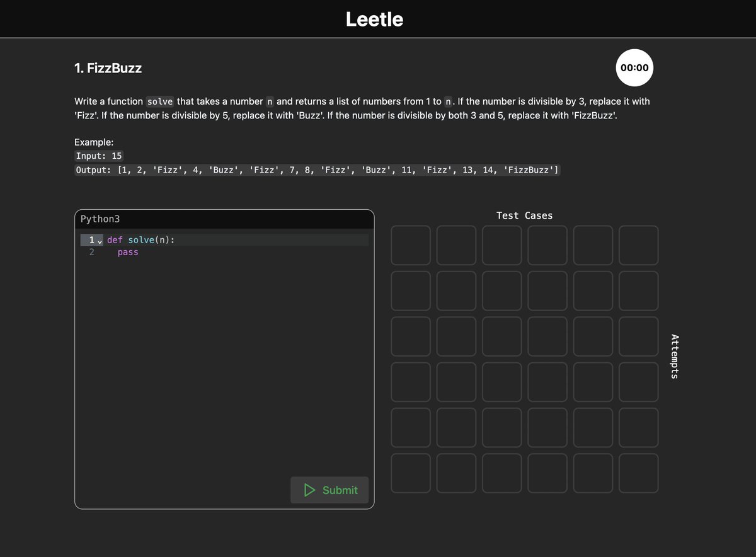Image resolution: width=756 pixels, height=557 pixels.
Task: Click the '1. FizzBuzz' problem heading
Action: 108,68
